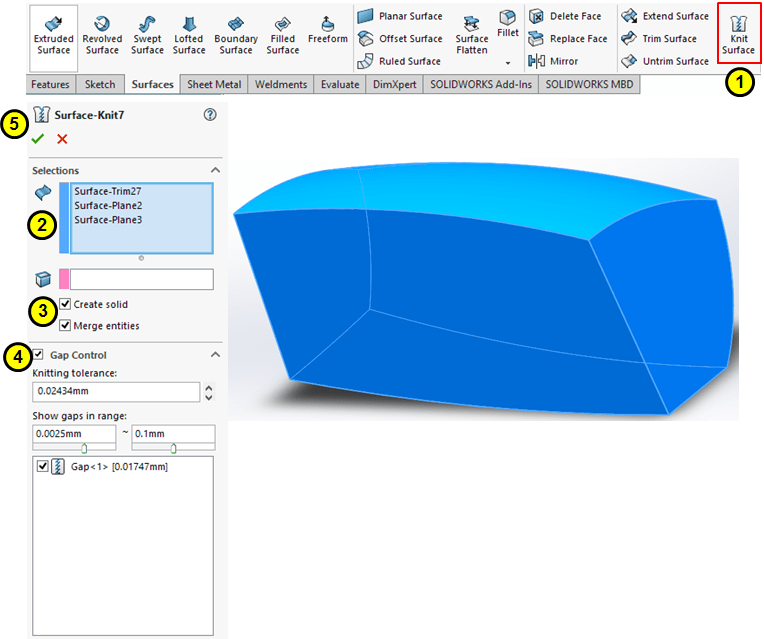
Task: Open the Evaluate tab
Action: click(x=340, y=85)
